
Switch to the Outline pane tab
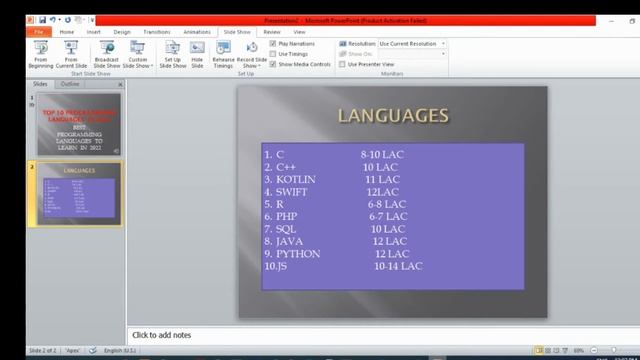click(x=70, y=84)
